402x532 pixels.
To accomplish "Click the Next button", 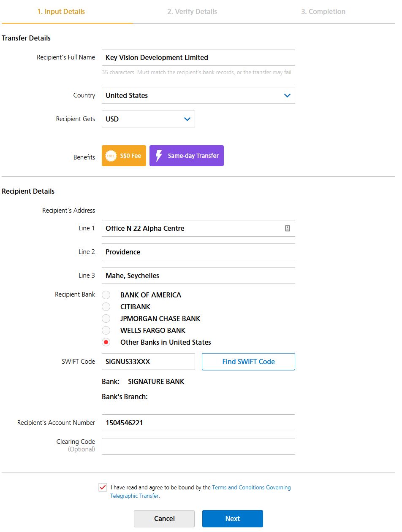I will [x=233, y=518].
